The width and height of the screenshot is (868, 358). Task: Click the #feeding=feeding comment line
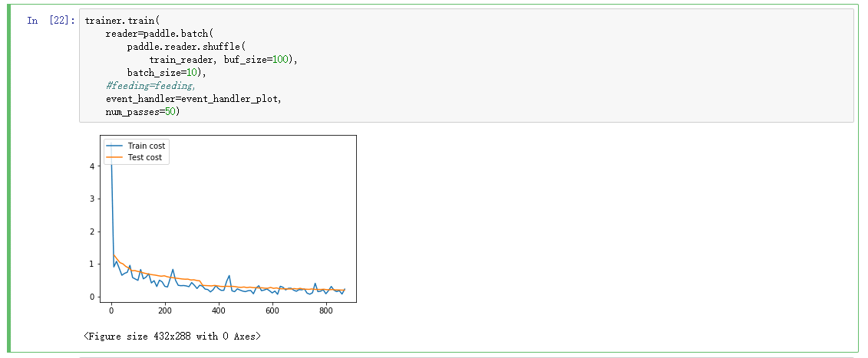[150, 86]
